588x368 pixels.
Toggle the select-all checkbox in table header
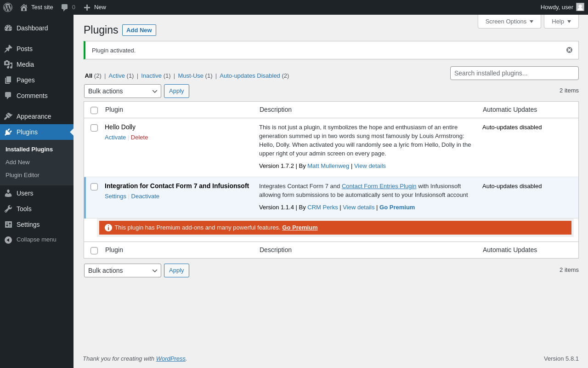click(94, 110)
